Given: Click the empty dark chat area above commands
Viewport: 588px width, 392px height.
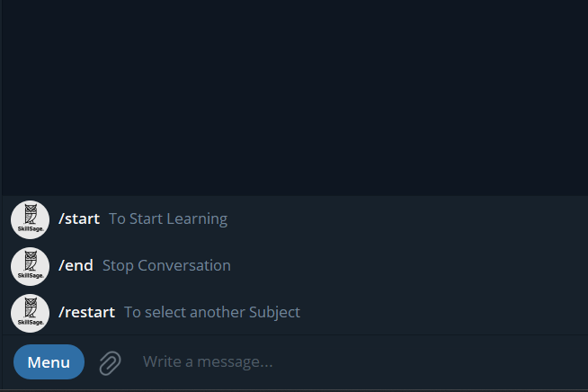Looking at the screenshot, I should coord(295,97).
